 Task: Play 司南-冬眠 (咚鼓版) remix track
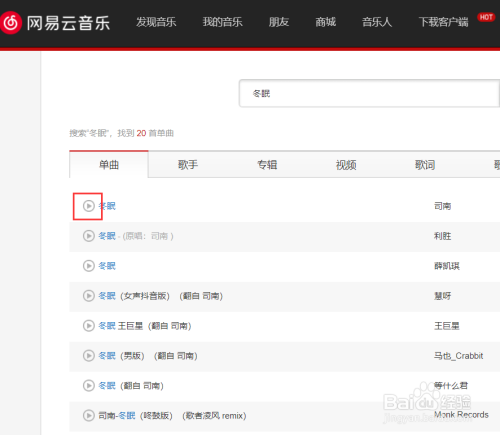coord(89,416)
